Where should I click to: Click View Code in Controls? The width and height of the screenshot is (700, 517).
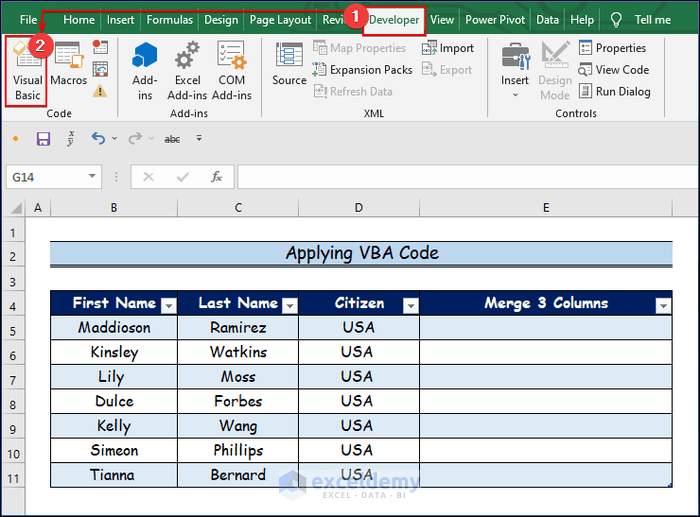614,70
